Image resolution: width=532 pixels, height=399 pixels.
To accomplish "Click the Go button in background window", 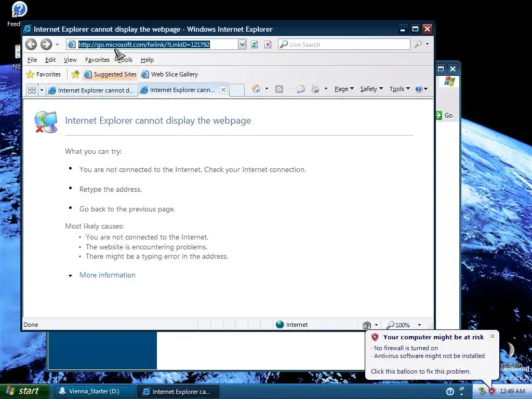I will point(444,115).
